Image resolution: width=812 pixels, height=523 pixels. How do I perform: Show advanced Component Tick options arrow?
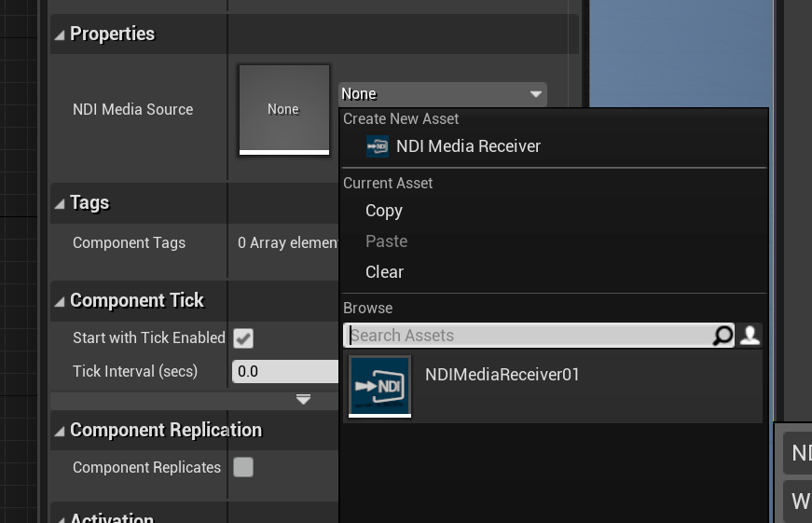304,399
